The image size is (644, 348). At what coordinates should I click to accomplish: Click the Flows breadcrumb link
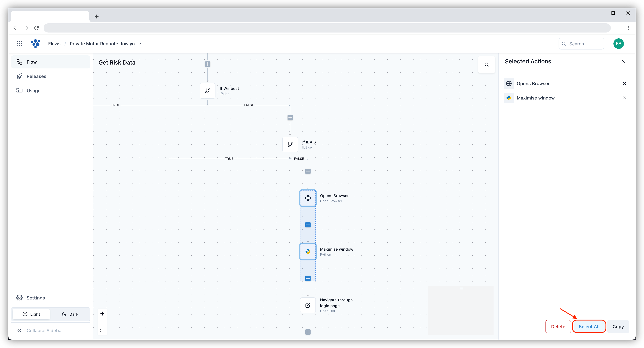click(54, 43)
